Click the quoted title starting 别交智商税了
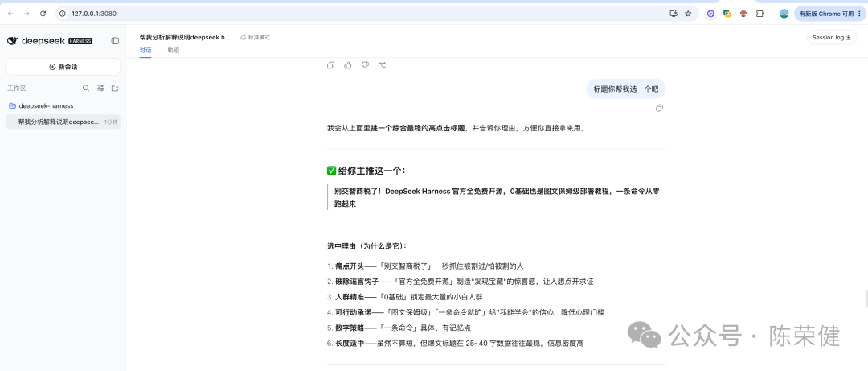The width and height of the screenshot is (868, 371). click(x=497, y=197)
